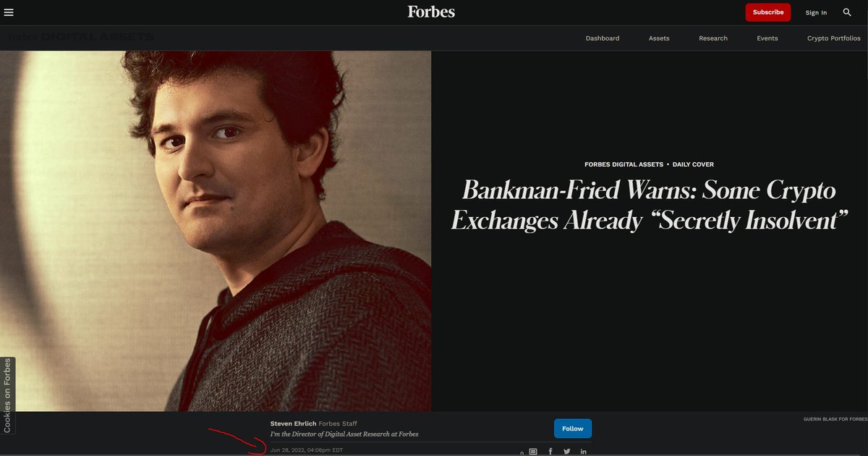
Task: Click the Daily Cover label
Action: [x=693, y=164]
